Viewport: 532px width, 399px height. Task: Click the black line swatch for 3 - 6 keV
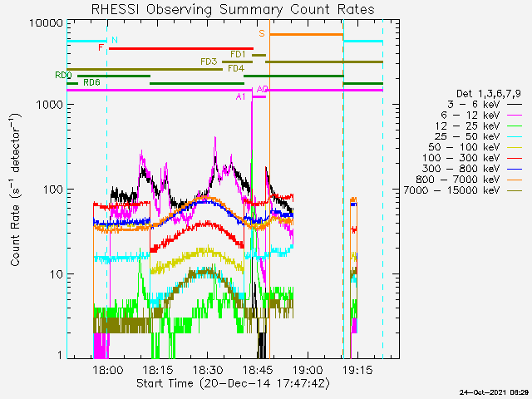coord(515,105)
